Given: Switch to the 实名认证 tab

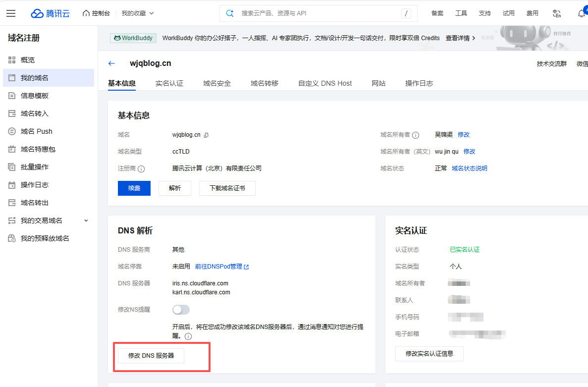Looking at the screenshot, I should [169, 83].
